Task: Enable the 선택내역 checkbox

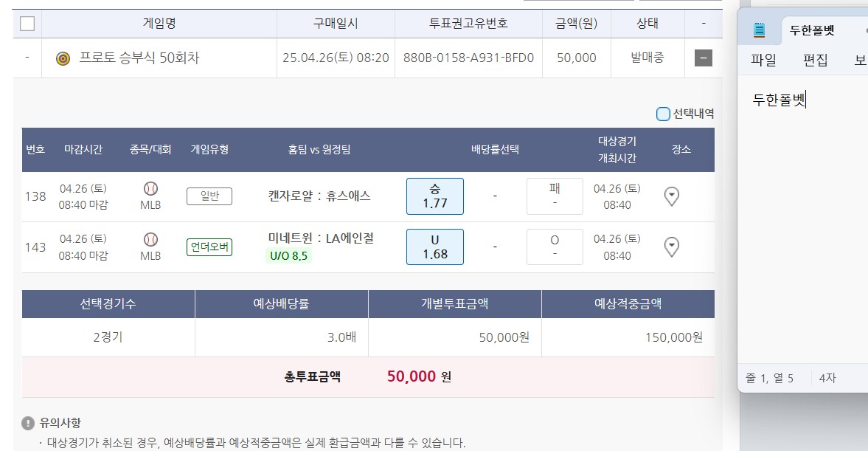Action: pos(663,114)
